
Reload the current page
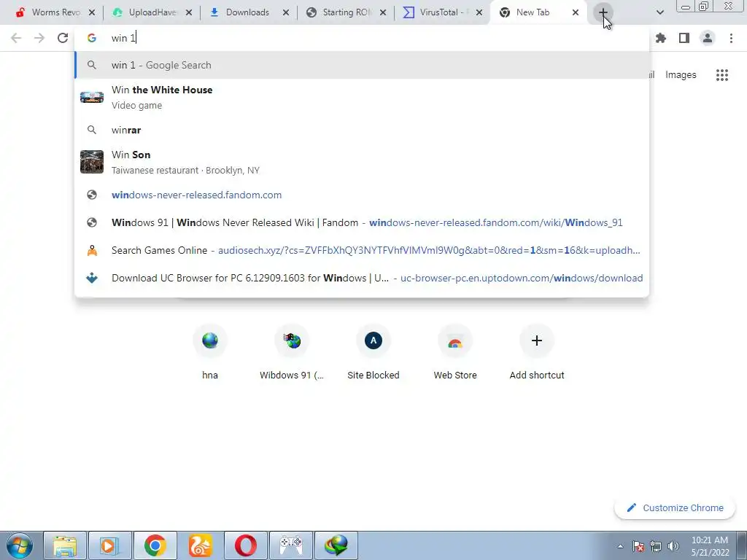(x=63, y=38)
